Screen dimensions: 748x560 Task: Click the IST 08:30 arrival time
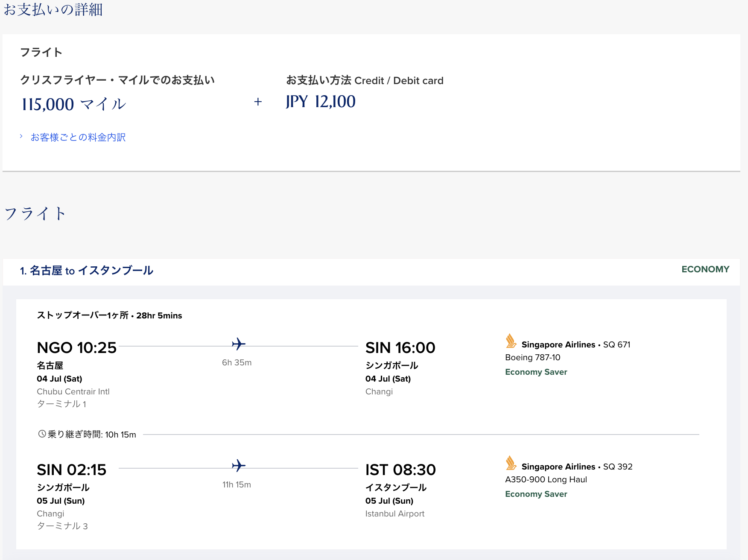pyautogui.click(x=400, y=470)
